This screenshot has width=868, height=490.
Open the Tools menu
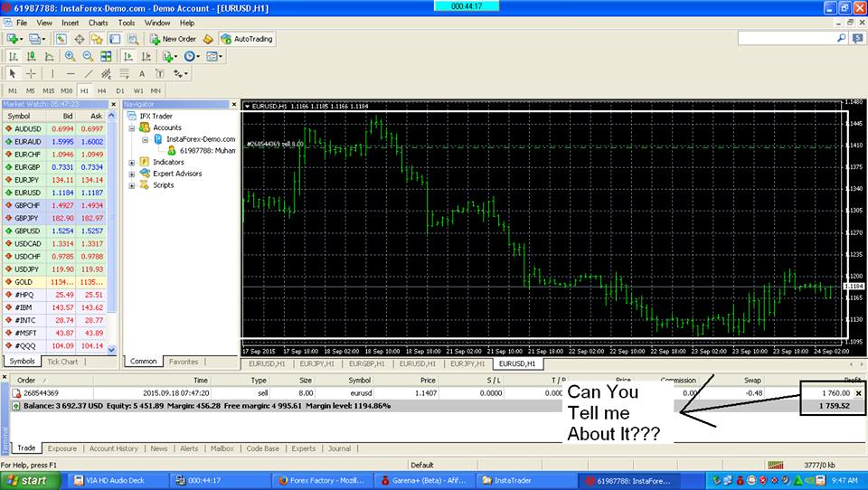pyautogui.click(x=127, y=23)
